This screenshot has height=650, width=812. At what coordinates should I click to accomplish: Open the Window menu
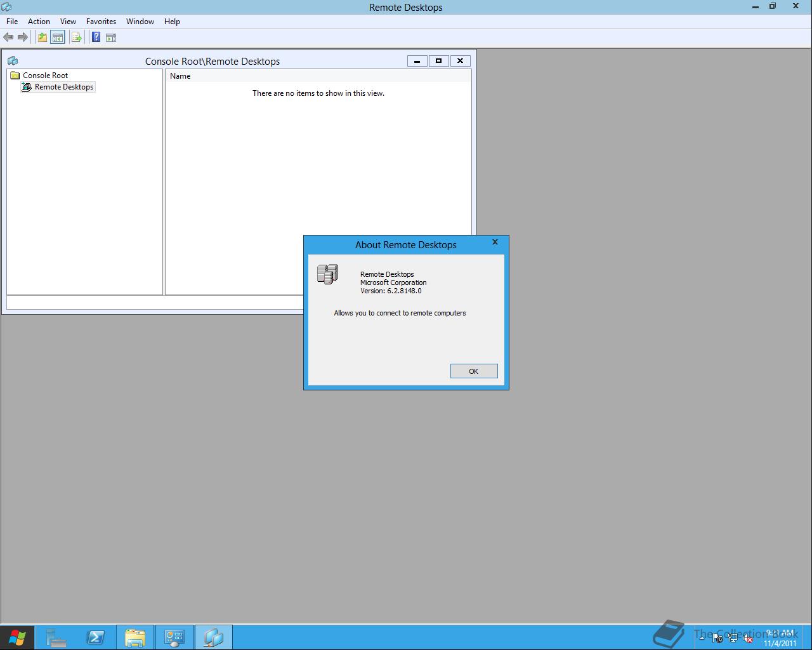point(140,21)
